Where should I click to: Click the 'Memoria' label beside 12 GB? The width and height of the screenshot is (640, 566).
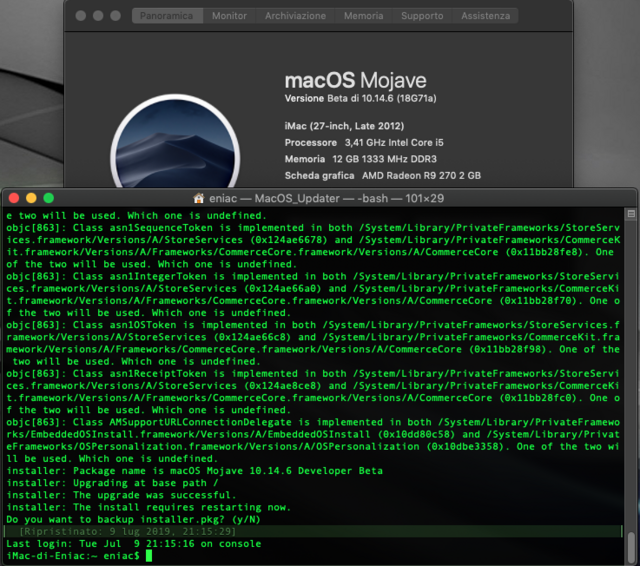pyautogui.click(x=304, y=159)
